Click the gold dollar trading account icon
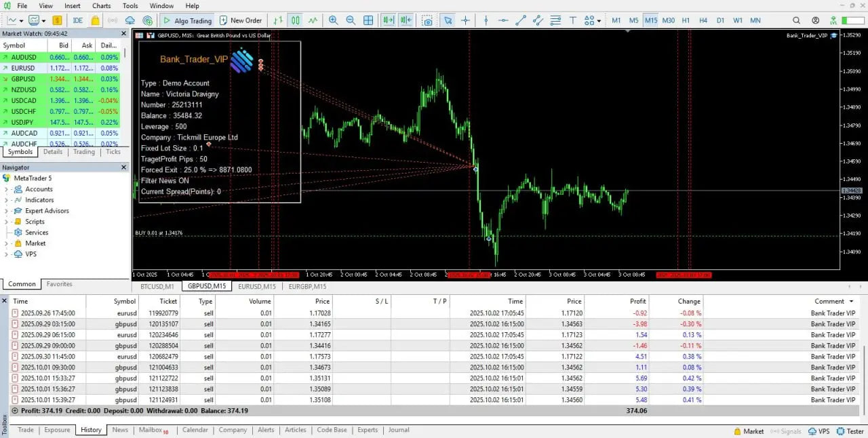868x438 pixels. point(57,20)
